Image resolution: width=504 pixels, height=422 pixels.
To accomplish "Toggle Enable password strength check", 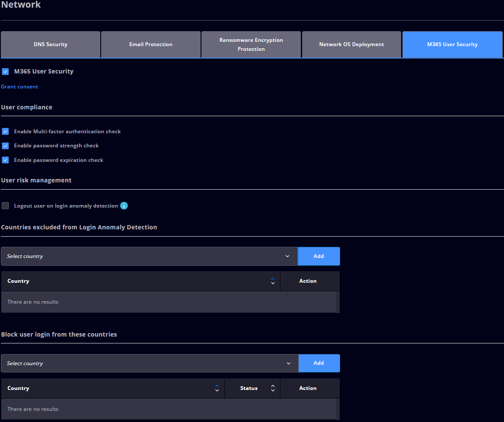I will 6,146.
